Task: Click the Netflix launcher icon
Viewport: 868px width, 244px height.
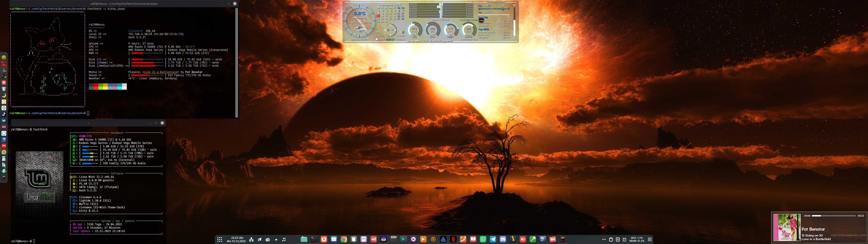Action: click(x=453, y=239)
